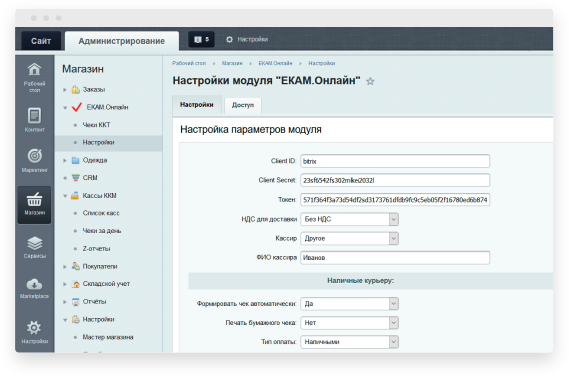Click the notifications icon button in top bar
The width and height of the screenshot is (569, 376).
[x=201, y=39]
